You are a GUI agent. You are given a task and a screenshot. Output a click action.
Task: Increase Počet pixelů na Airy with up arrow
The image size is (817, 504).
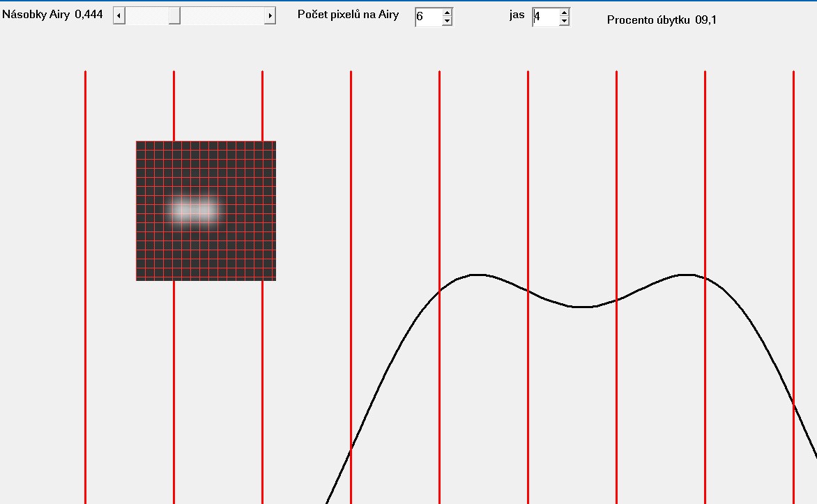[x=447, y=13]
